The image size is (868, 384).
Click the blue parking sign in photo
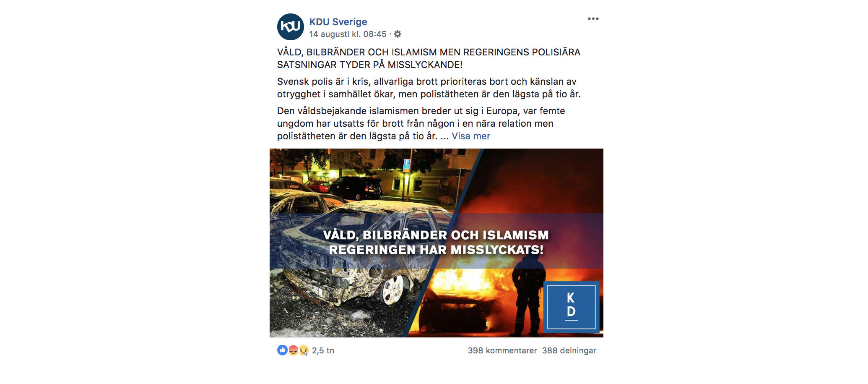407,164
